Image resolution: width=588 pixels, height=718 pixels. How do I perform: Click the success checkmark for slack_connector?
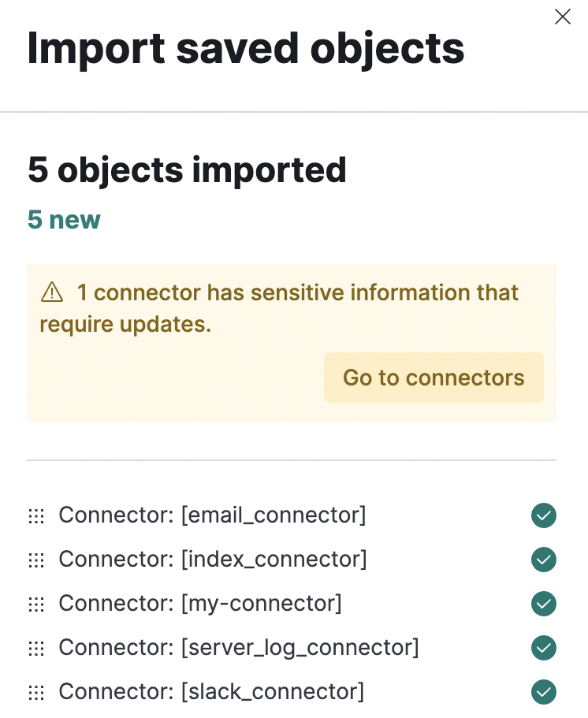tap(544, 692)
